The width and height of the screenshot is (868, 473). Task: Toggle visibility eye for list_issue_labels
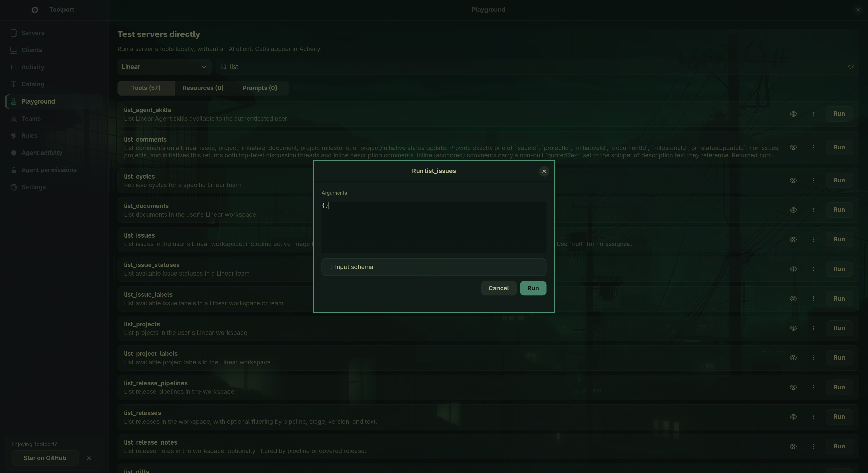pos(793,299)
